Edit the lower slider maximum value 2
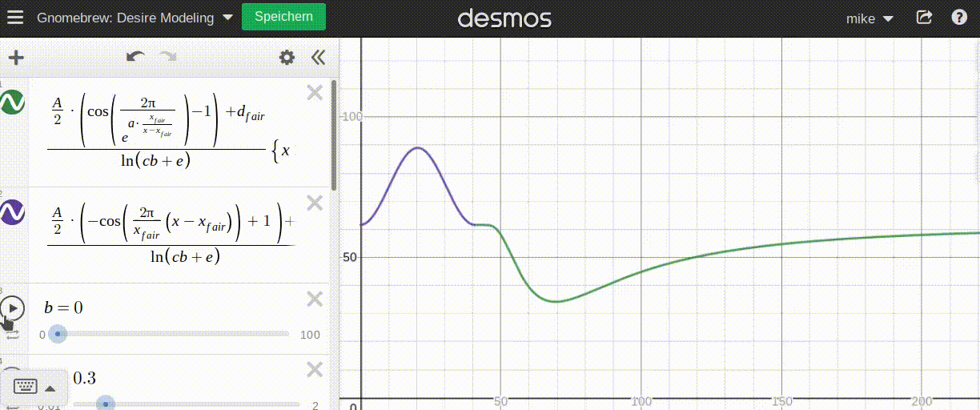The image size is (980, 410). (315, 405)
